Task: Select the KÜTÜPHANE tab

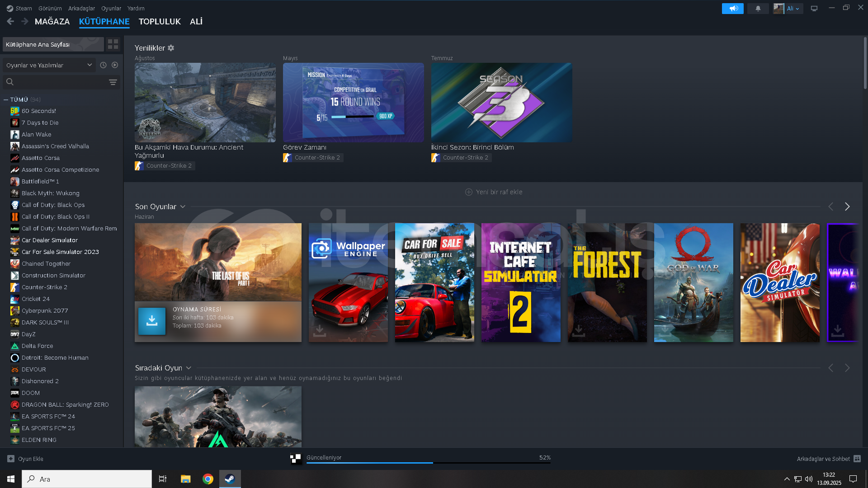Action: point(104,21)
